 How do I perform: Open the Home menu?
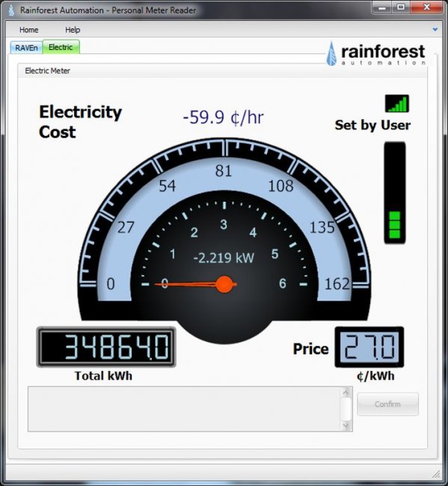tap(29, 30)
